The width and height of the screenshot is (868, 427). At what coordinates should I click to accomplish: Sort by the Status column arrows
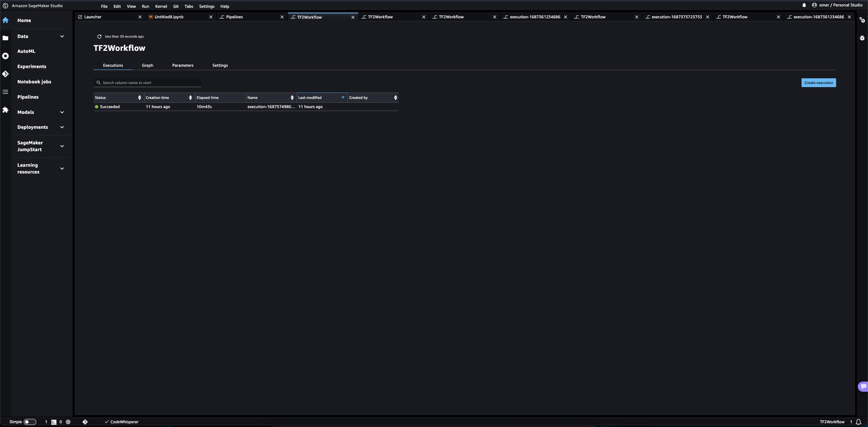click(x=139, y=98)
